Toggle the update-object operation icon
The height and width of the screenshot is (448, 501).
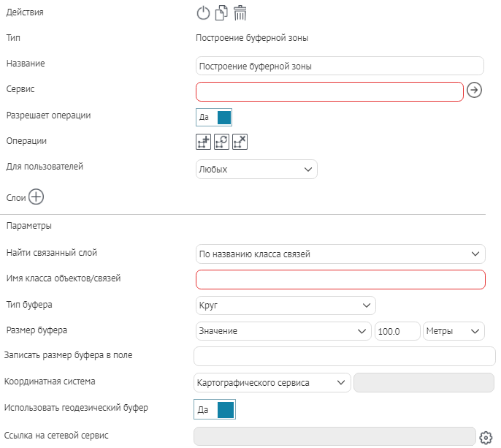click(222, 142)
